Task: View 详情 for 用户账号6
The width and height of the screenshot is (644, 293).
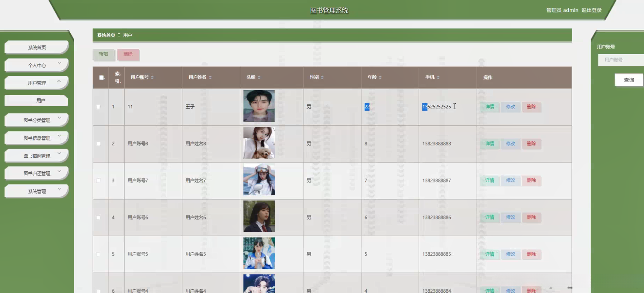Action: [x=490, y=217]
